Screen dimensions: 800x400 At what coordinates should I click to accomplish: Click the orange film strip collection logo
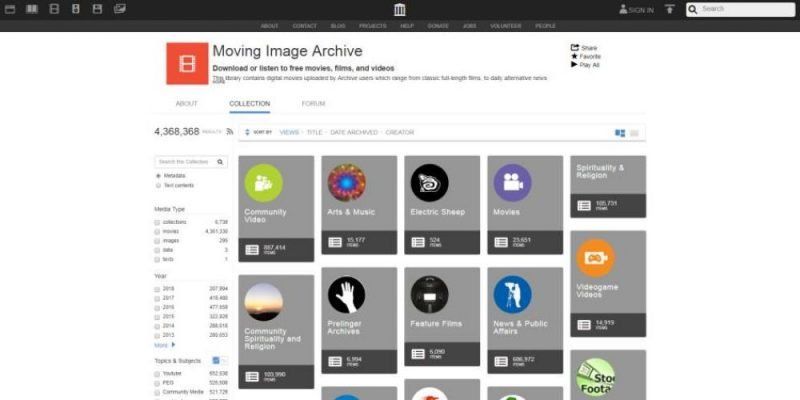187,63
